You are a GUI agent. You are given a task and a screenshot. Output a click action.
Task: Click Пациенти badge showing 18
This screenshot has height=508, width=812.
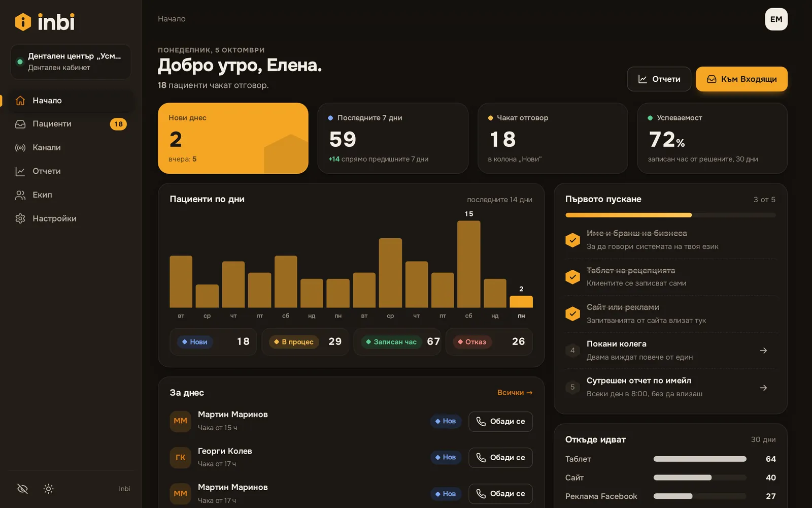118,124
